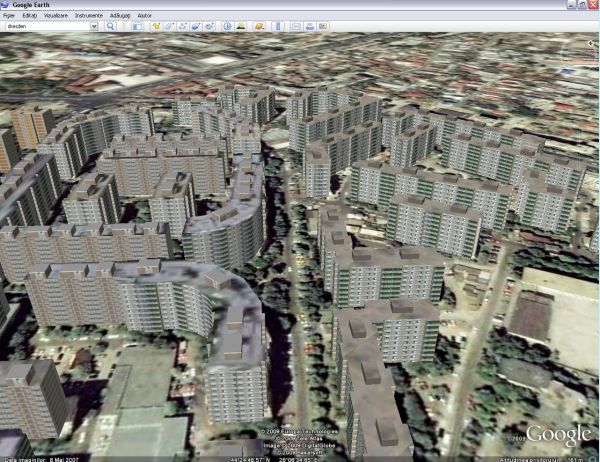
Task: Email the current view
Action: click(x=295, y=25)
